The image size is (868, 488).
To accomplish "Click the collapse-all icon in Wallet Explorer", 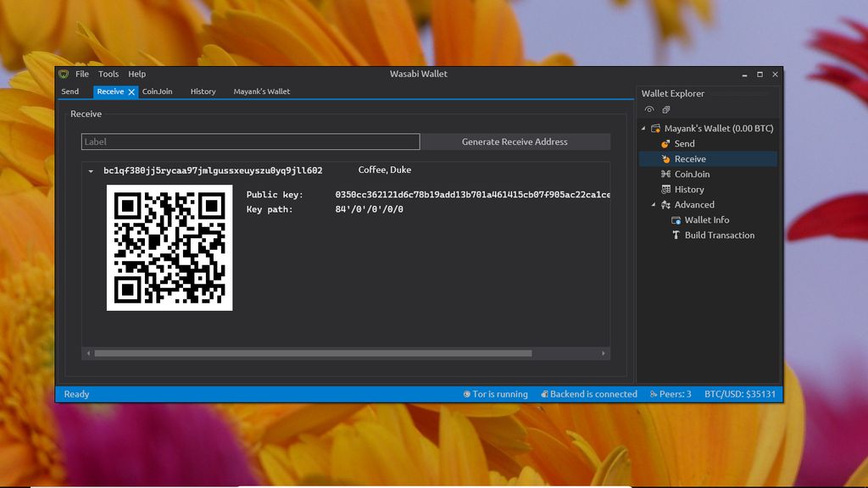I will click(666, 109).
